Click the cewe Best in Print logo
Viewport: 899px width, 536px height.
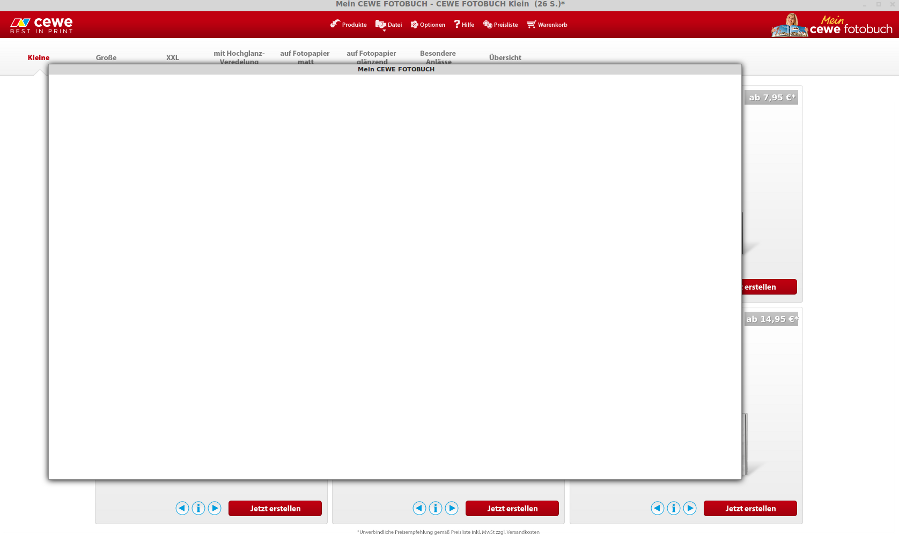41,25
